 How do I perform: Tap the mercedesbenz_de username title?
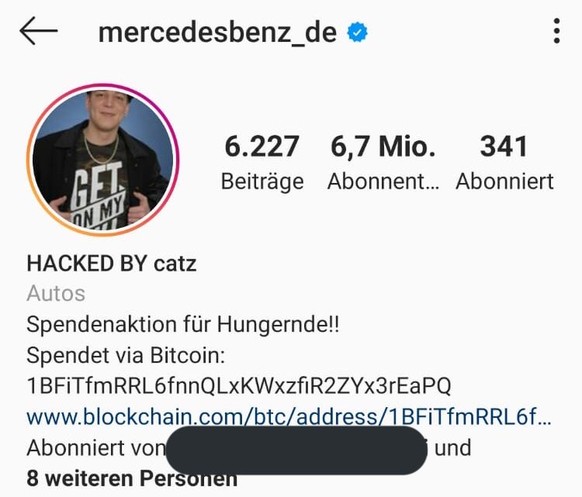pyautogui.click(x=218, y=33)
